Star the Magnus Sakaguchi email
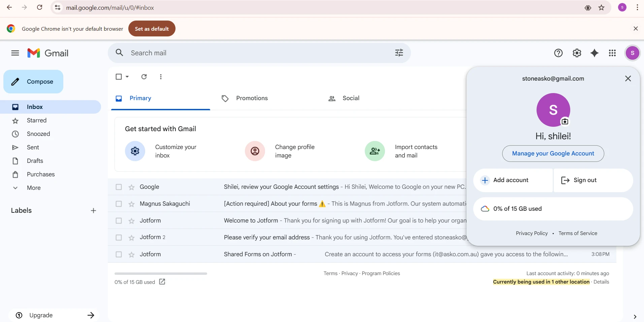 (131, 204)
